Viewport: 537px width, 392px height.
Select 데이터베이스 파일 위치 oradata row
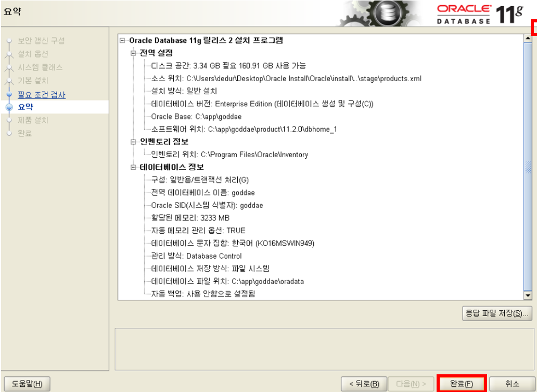[x=228, y=281]
